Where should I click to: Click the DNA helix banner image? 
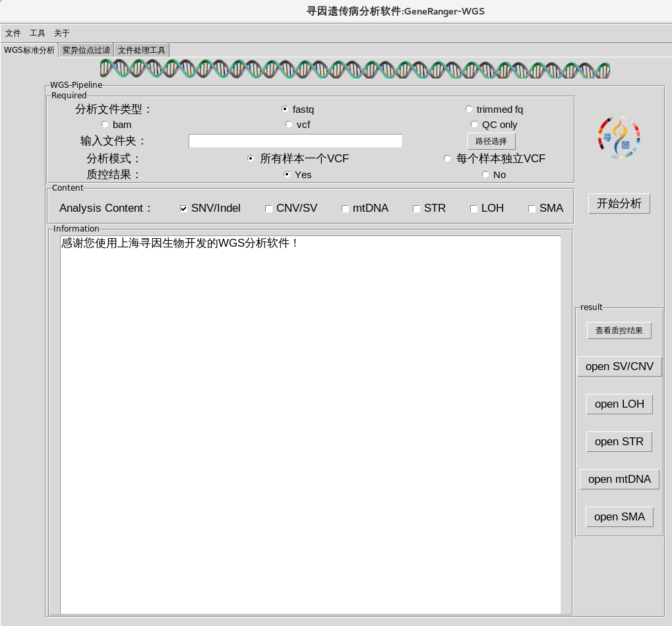tap(355, 69)
